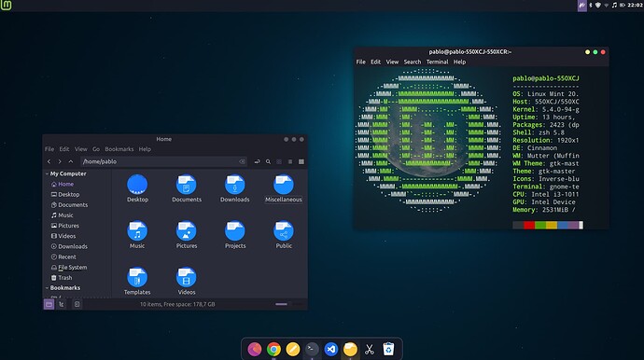This screenshot has width=644, height=360.
Task: Select Downloads in the sidebar
Action: click(69, 246)
